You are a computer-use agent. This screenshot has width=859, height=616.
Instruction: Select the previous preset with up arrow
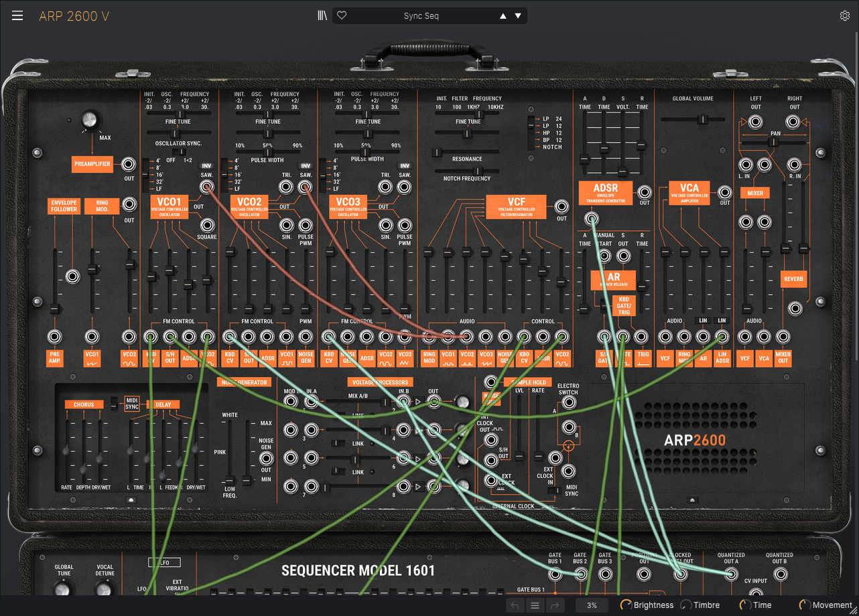(x=502, y=16)
